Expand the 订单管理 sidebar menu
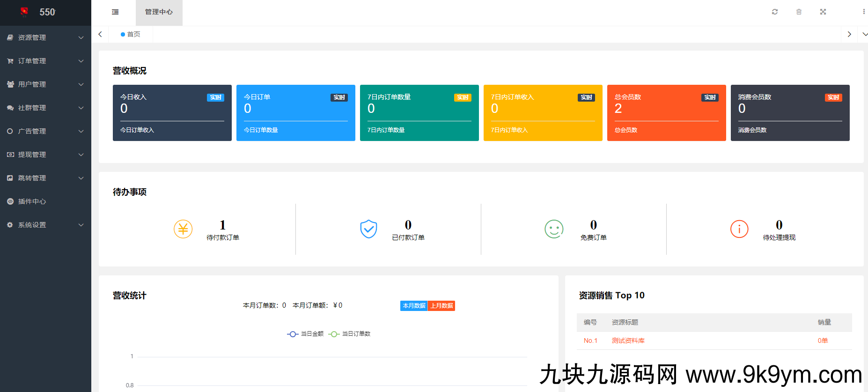Image resolution: width=868 pixels, height=392 pixels. click(45, 61)
